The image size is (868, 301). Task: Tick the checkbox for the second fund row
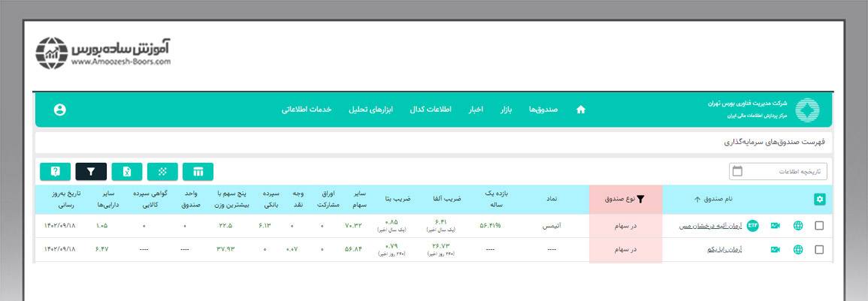coord(819,250)
